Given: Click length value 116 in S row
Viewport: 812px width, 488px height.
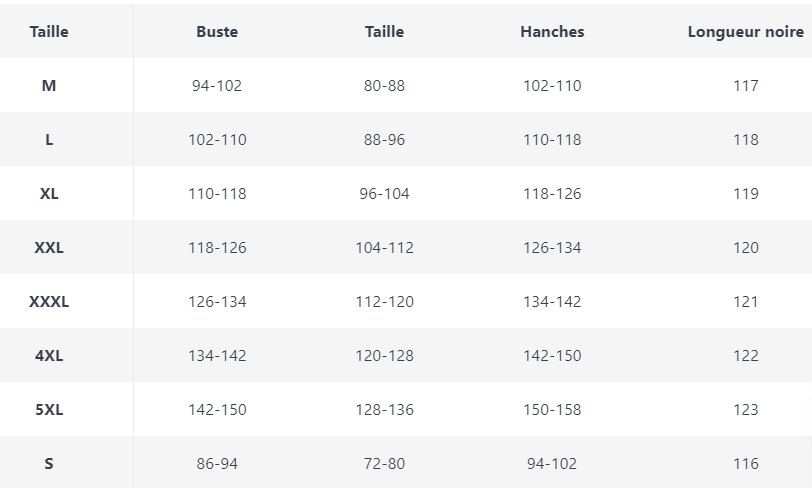Looking at the screenshot, I should point(746,463).
